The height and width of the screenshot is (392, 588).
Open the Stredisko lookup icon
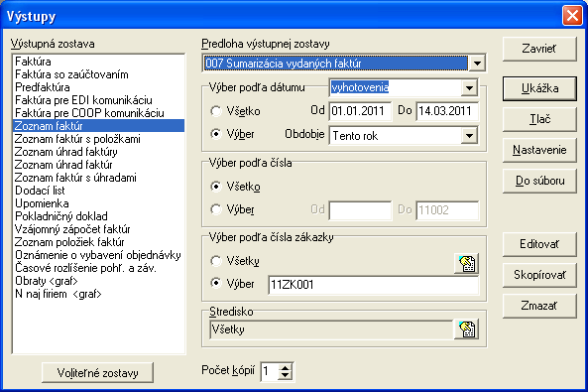[466, 328]
